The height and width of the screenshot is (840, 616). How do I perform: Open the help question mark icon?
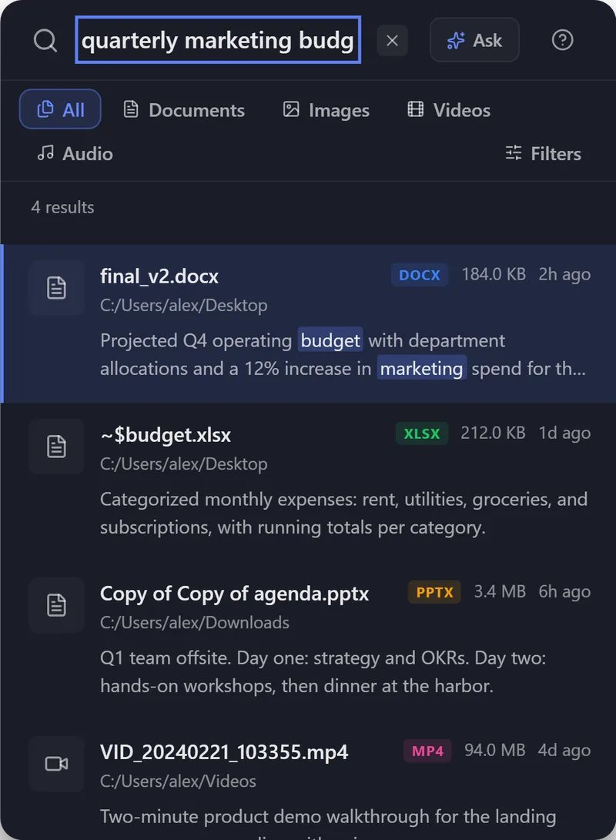coord(562,40)
